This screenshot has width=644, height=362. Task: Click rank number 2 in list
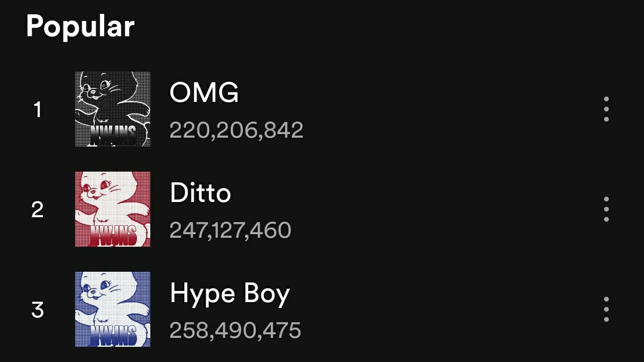pos(38,210)
